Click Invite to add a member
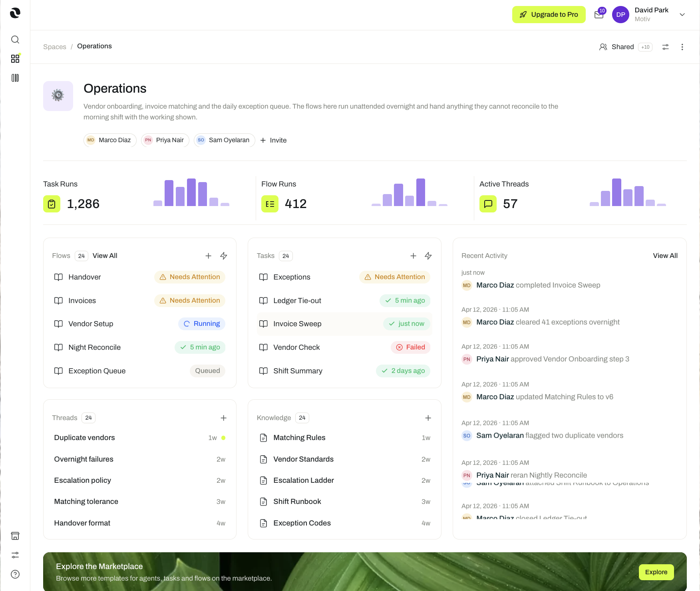700x591 pixels. pyautogui.click(x=273, y=140)
